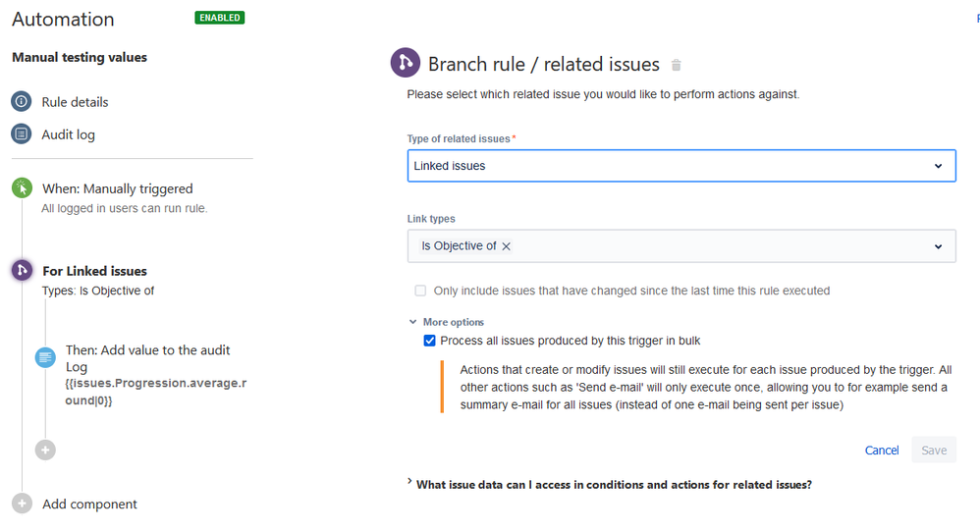Uncheck 'Process all issues produced by this trigger in bulk'
Image resolution: width=980 pixels, height=532 pixels.
pyautogui.click(x=429, y=341)
